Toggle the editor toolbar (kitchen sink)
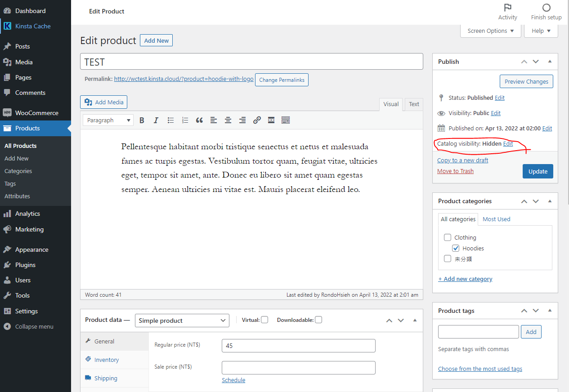Screen dimensions: 569x392 286,120
